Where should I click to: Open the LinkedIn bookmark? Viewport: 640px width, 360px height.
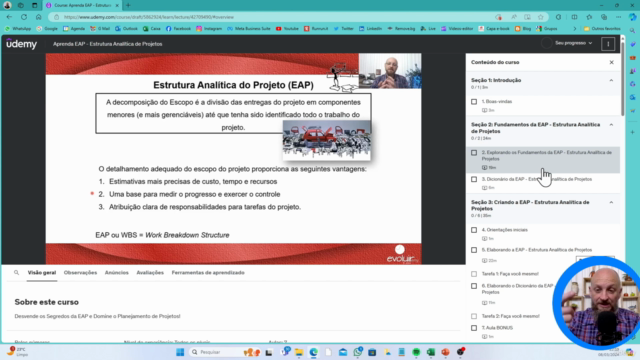coord(371,29)
